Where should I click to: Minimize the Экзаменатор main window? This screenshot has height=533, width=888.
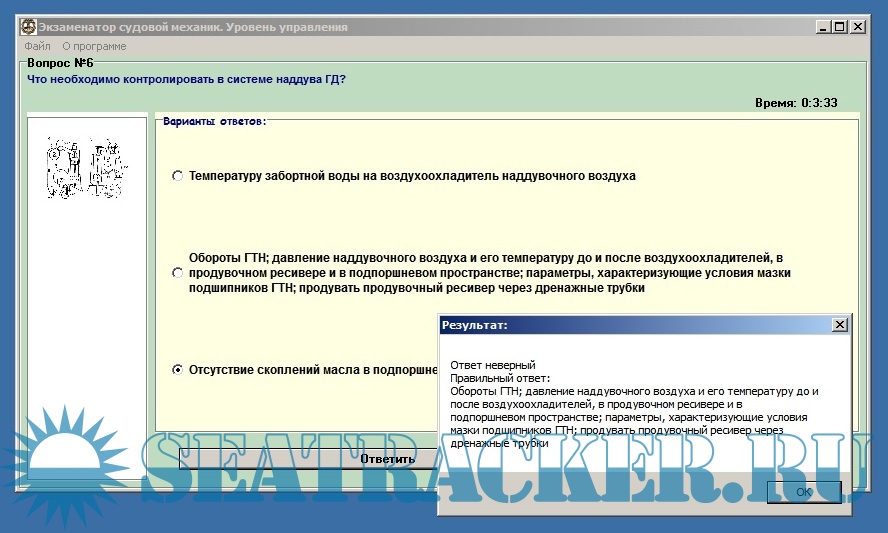tap(822, 27)
